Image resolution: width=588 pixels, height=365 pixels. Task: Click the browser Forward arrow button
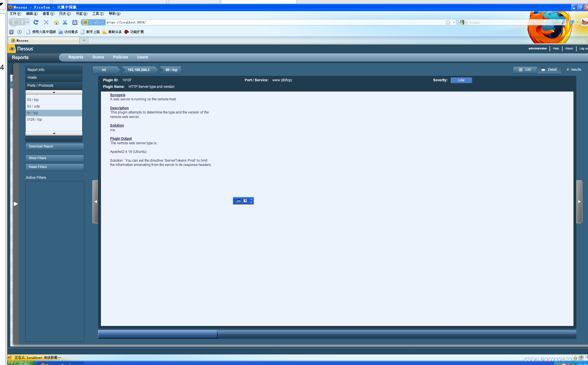click(x=22, y=22)
